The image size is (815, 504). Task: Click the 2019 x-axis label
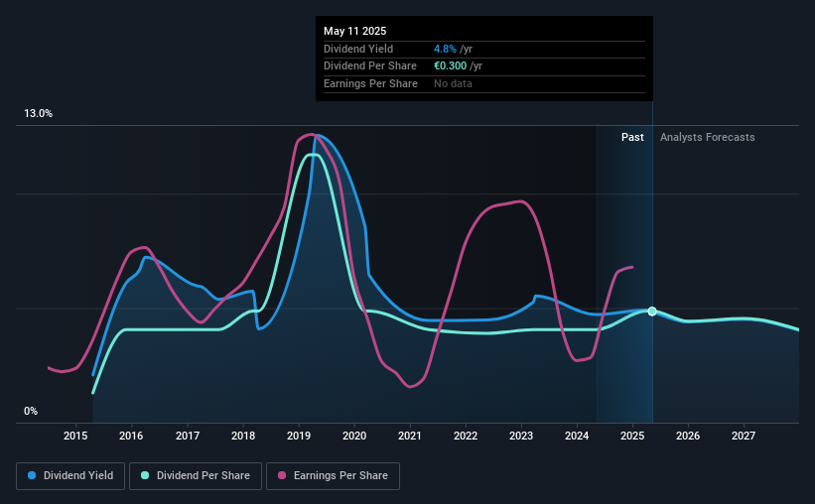click(x=299, y=436)
